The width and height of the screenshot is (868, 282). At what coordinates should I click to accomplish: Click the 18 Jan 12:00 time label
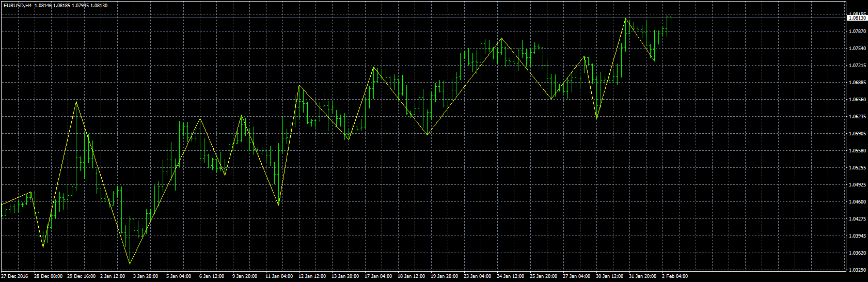coord(412,276)
